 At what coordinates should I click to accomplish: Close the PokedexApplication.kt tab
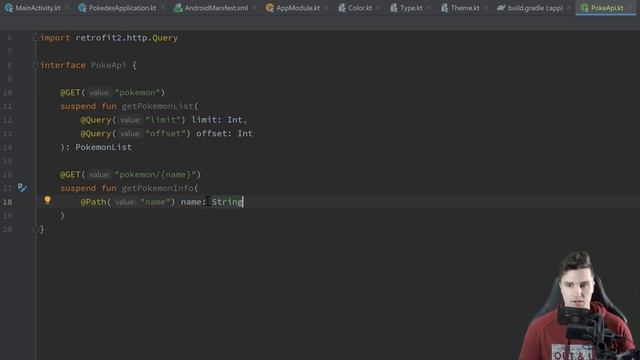click(x=163, y=8)
